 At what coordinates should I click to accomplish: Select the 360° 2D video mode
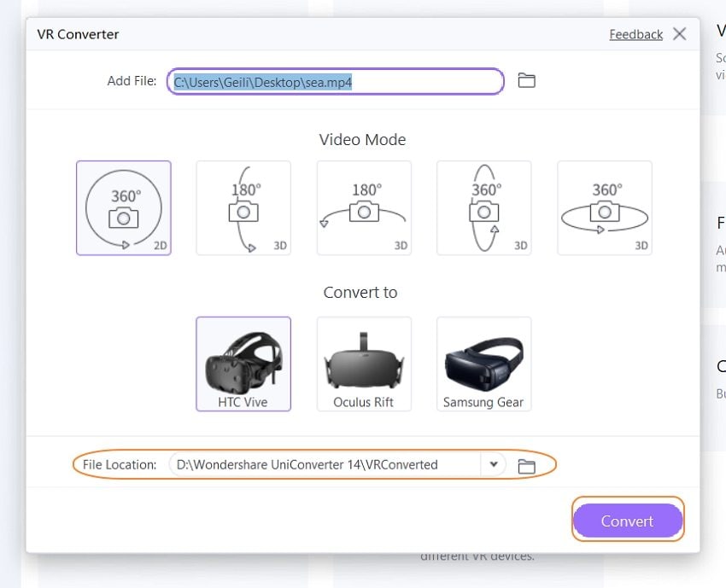point(124,207)
